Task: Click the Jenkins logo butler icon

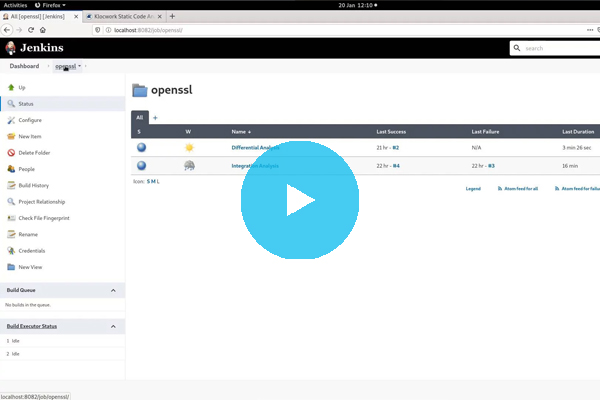Action: coord(11,48)
